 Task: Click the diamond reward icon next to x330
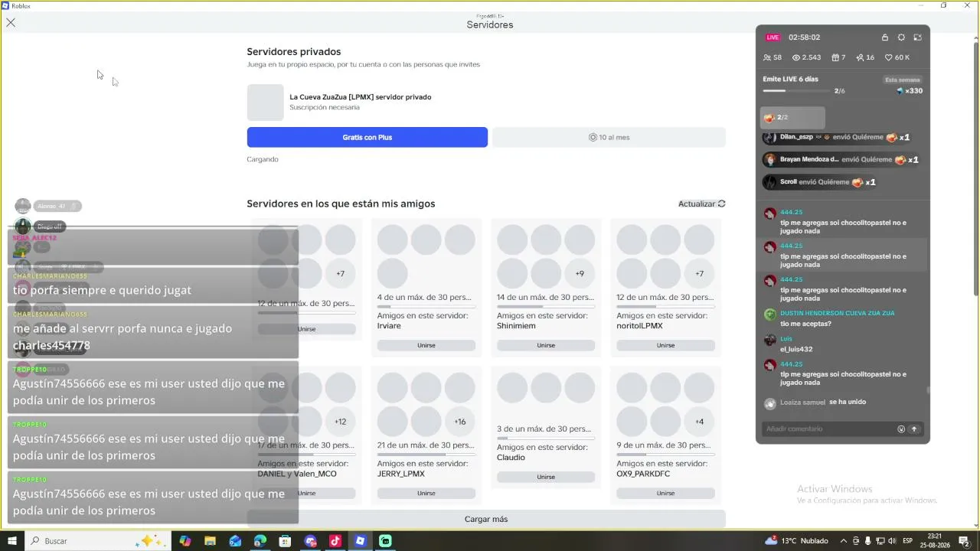click(900, 91)
